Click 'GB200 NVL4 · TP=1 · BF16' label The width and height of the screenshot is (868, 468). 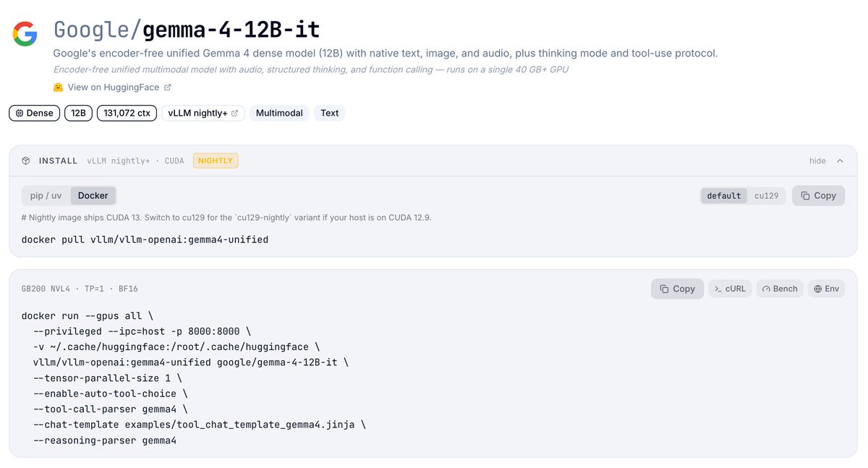pyautogui.click(x=80, y=289)
